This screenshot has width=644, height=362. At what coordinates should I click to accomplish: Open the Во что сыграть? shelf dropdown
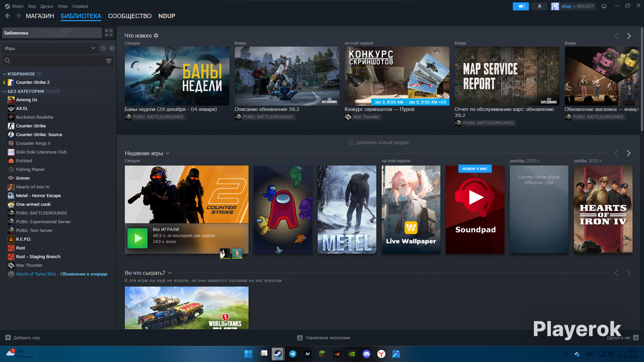click(170, 273)
